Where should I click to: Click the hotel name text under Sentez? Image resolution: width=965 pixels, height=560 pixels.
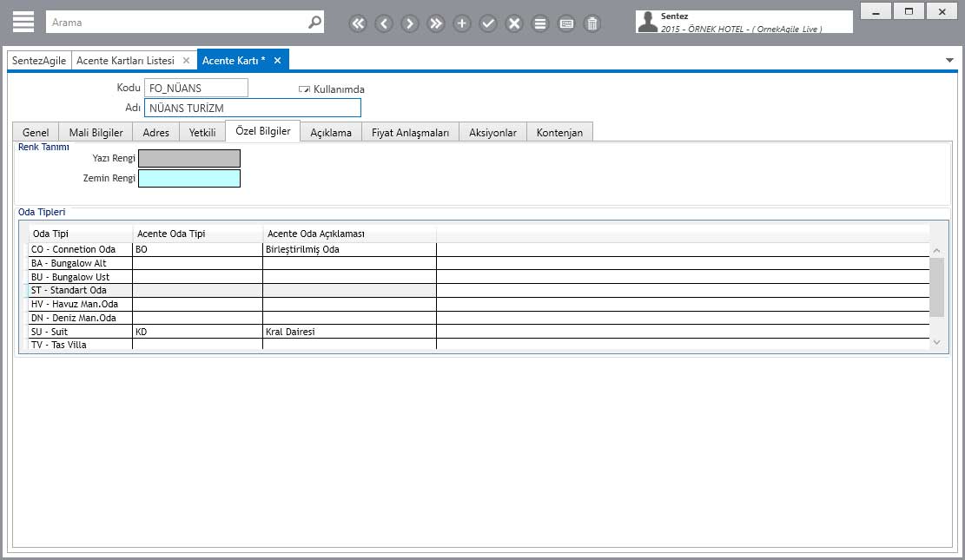click(741, 29)
